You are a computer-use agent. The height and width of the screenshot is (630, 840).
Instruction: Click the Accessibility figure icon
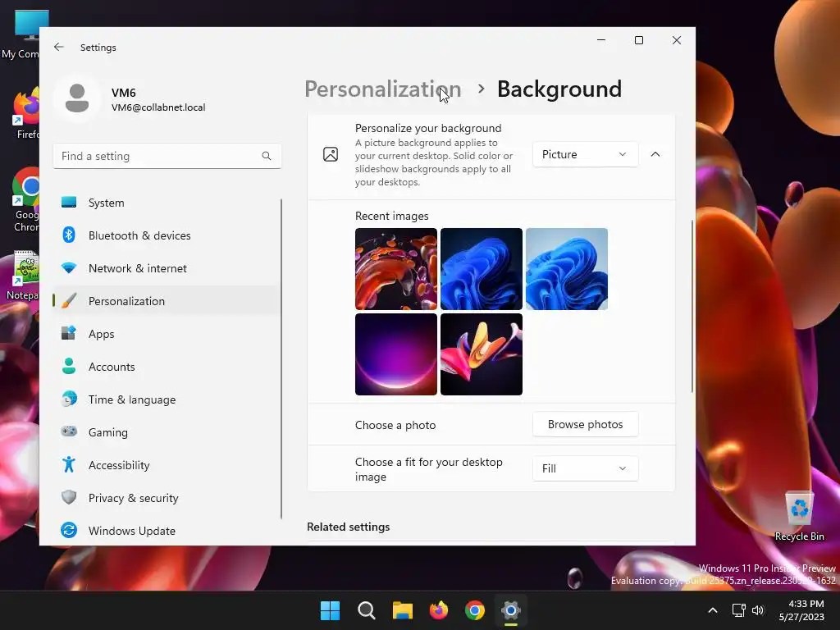(69, 464)
